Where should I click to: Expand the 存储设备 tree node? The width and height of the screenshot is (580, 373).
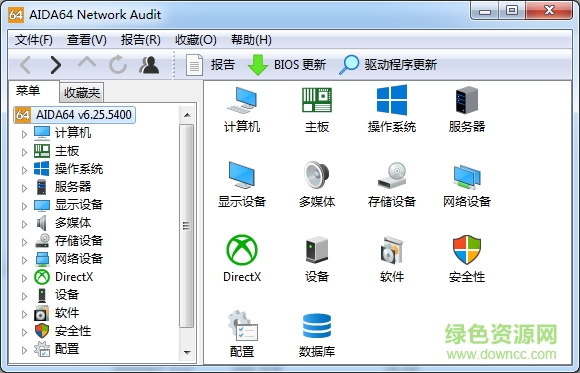24,242
